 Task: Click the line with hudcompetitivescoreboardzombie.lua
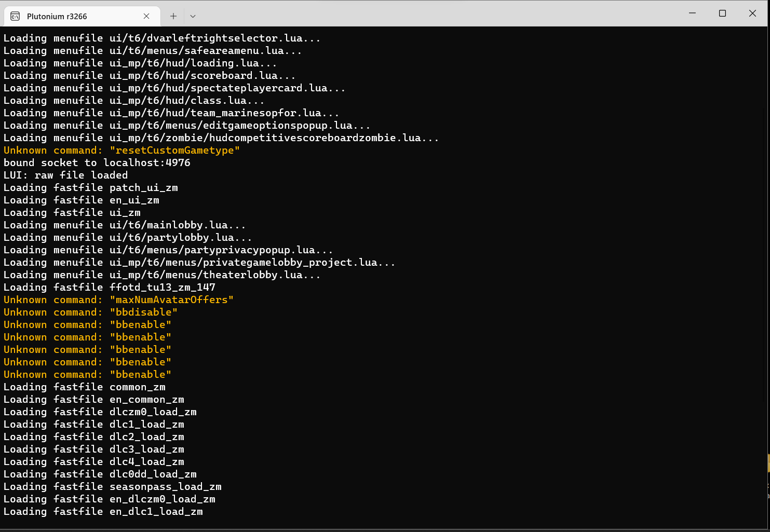coord(221,138)
